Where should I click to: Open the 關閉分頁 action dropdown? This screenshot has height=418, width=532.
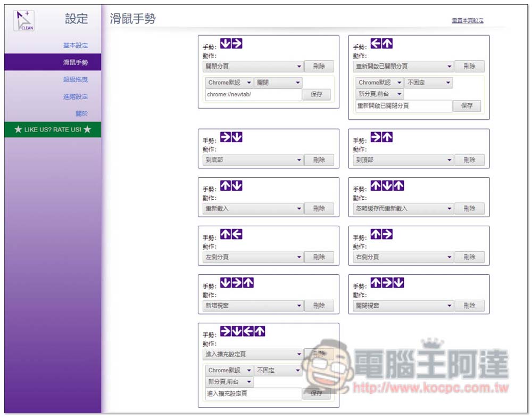tap(253, 67)
